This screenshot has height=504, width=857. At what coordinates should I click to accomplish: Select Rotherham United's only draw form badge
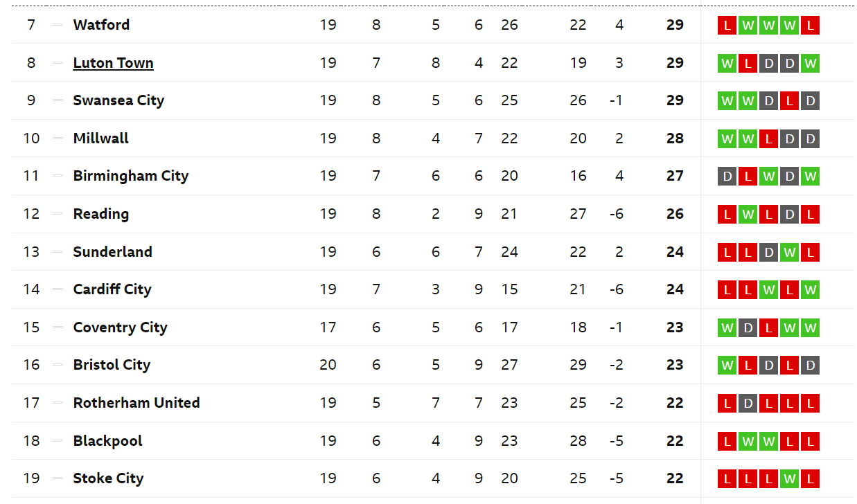tap(748, 404)
